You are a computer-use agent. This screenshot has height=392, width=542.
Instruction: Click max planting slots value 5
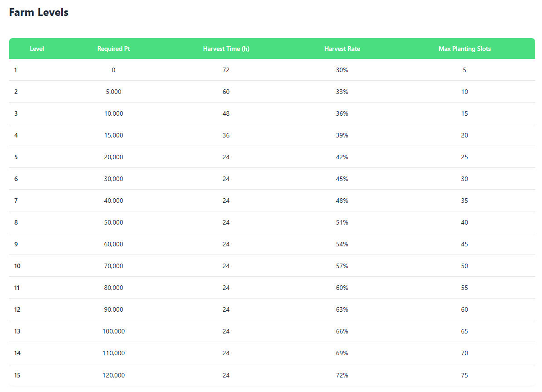464,70
